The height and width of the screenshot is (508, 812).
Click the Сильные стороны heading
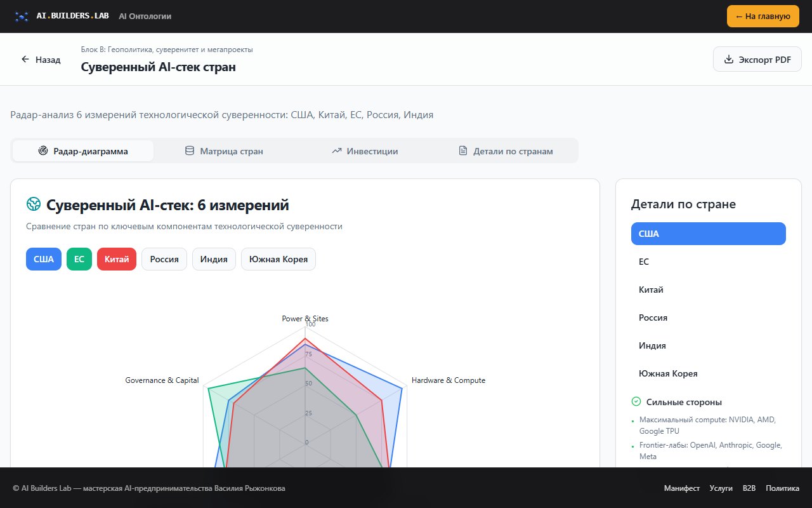click(684, 402)
